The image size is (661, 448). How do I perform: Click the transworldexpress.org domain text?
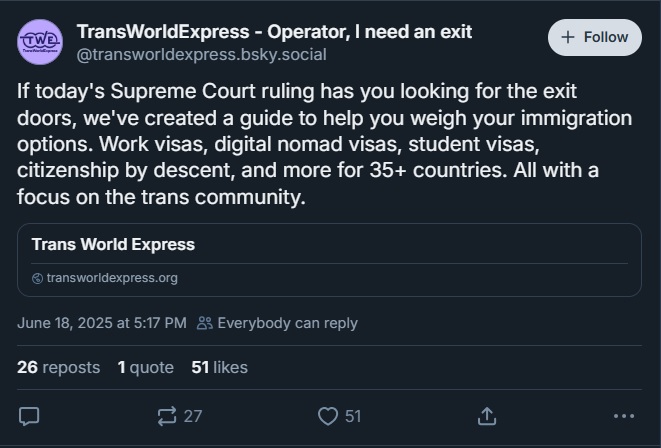(111, 278)
